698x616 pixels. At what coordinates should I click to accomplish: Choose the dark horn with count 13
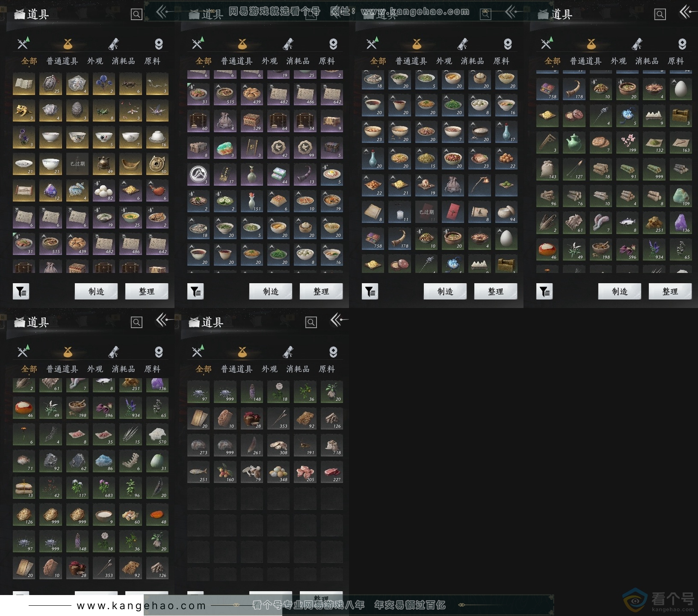tap(305, 175)
